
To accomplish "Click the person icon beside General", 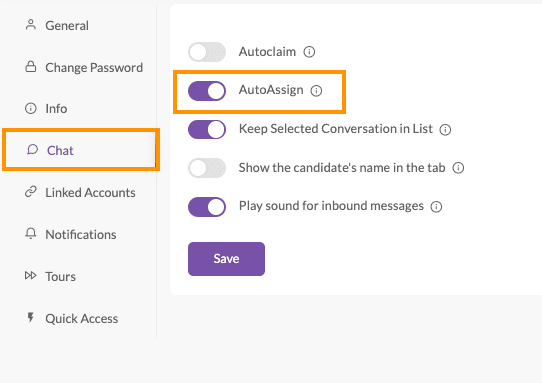I will coord(31,25).
